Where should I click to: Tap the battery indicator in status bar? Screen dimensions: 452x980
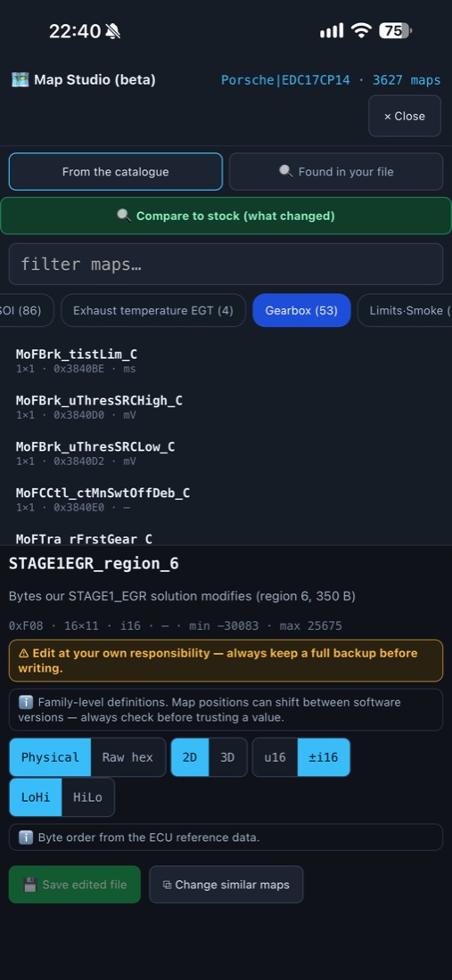pos(395,30)
